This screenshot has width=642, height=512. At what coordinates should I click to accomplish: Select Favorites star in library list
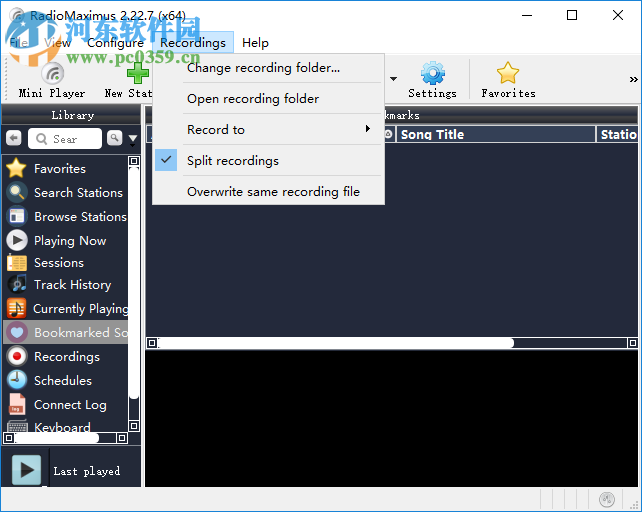[16, 168]
